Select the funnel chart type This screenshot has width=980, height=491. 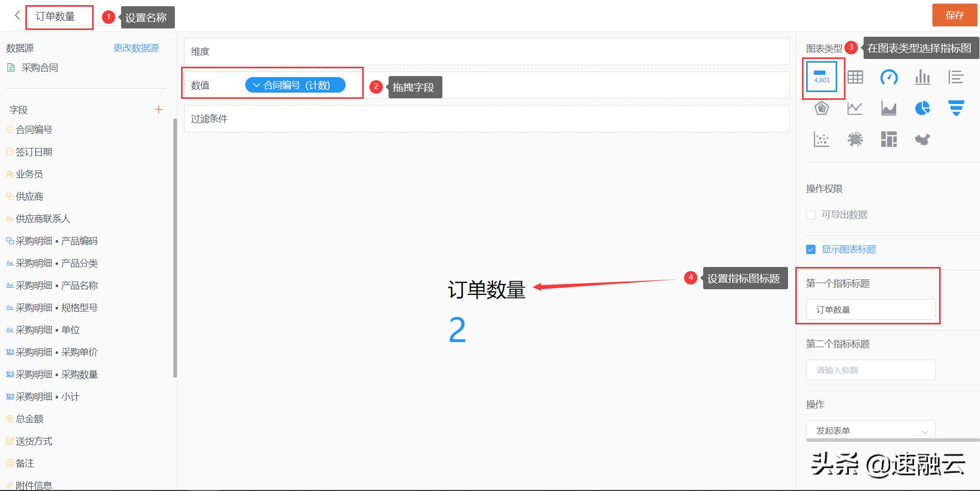click(956, 108)
